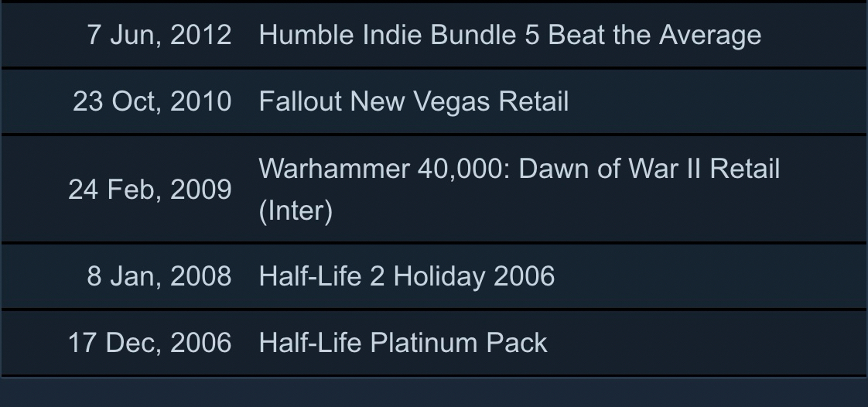
Task: Click the Humble Indie Bundle 5 entry
Action: click(x=509, y=35)
